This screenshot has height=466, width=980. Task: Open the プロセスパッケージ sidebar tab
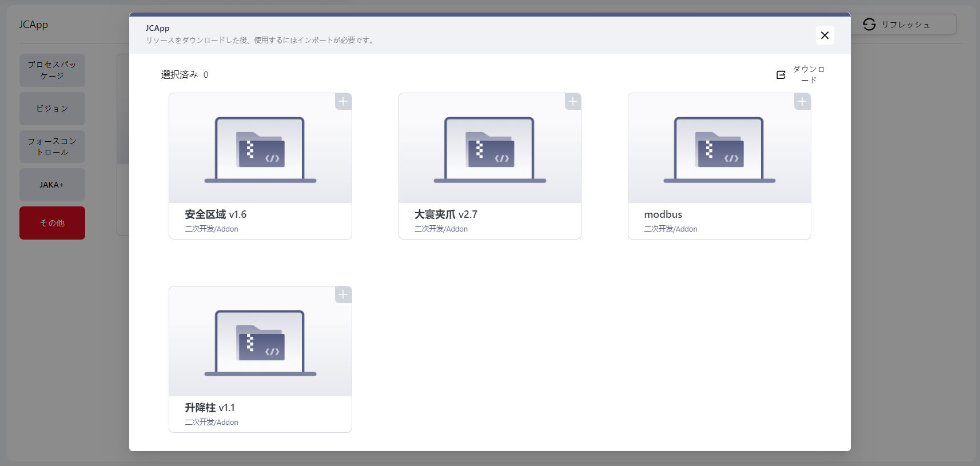(x=52, y=70)
